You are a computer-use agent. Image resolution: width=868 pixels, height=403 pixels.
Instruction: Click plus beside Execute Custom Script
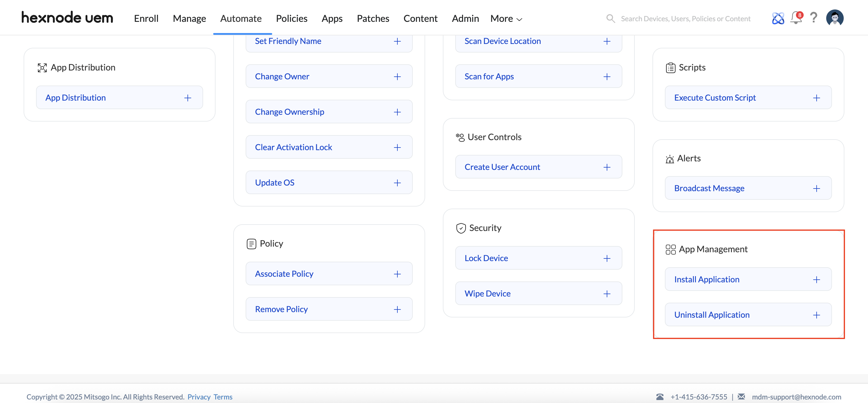(816, 98)
